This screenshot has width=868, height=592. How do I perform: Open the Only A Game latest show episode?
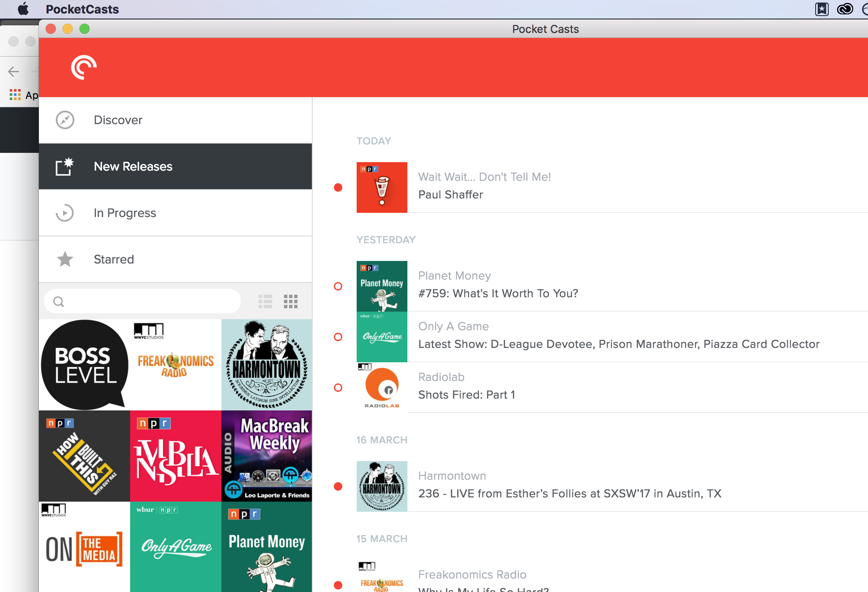618,344
